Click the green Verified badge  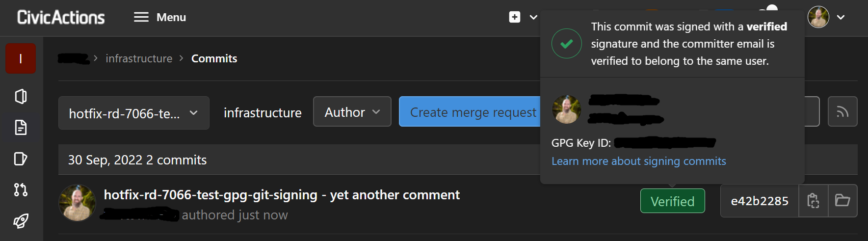672,201
